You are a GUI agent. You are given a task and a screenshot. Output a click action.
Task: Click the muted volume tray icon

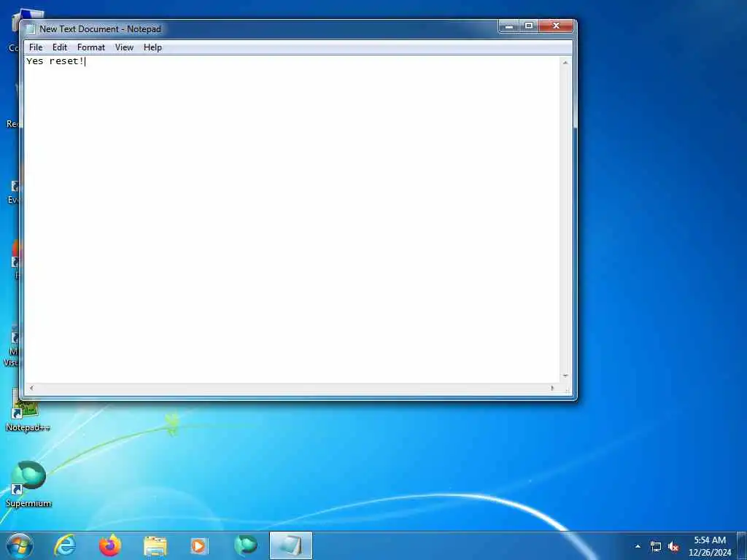click(673, 547)
